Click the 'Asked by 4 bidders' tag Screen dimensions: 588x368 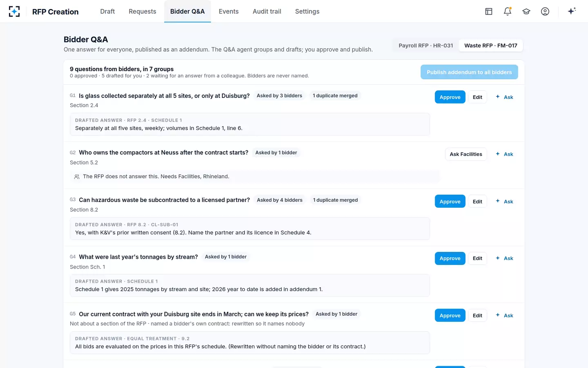[280, 200]
